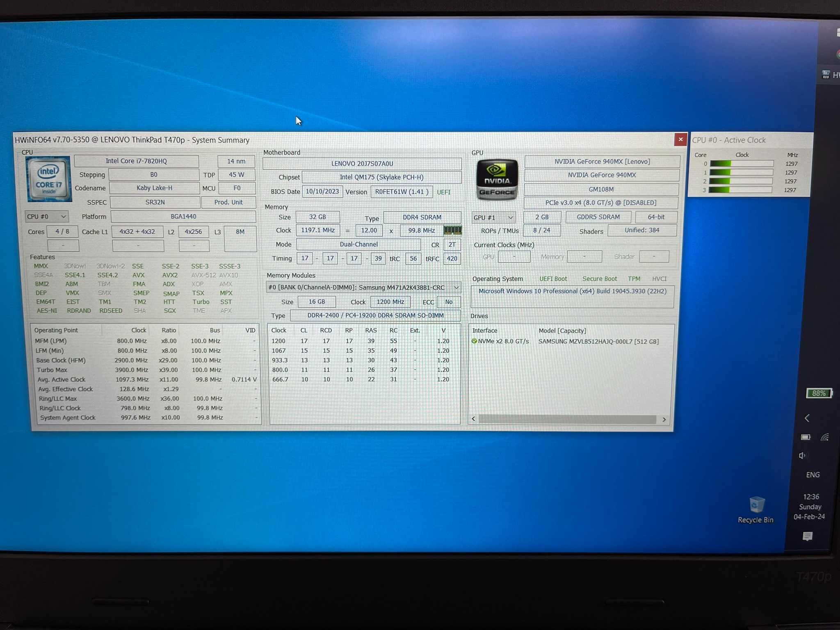
Task: Click the ENG language indicator
Action: click(813, 475)
